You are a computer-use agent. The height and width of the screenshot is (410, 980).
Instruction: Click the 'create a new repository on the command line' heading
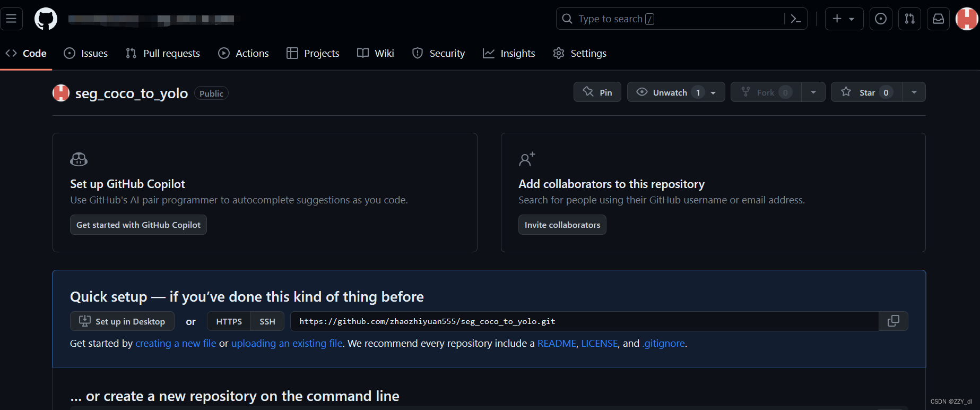coord(235,396)
